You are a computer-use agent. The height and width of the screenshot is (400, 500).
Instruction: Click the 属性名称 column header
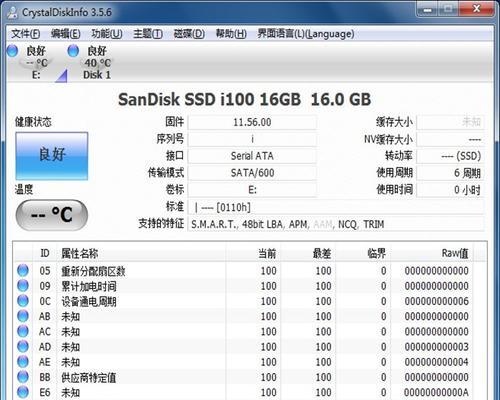(x=142, y=253)
